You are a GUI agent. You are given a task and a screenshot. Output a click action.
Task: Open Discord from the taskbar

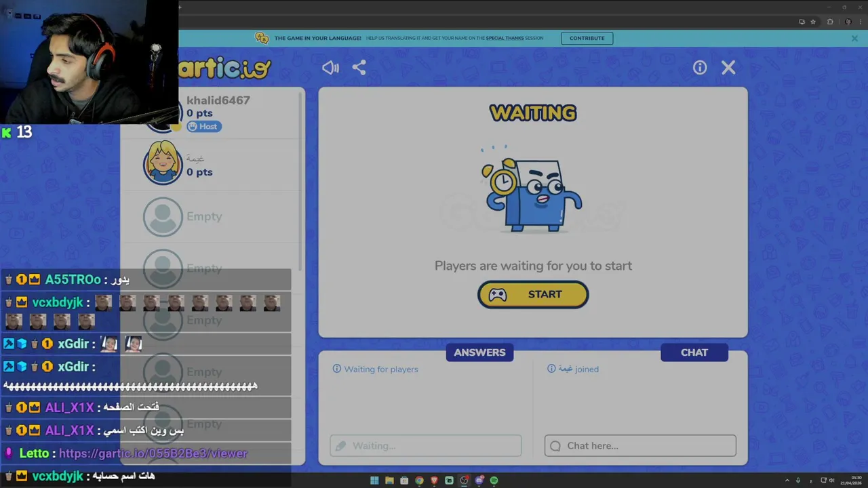click(x=479, y=481)
